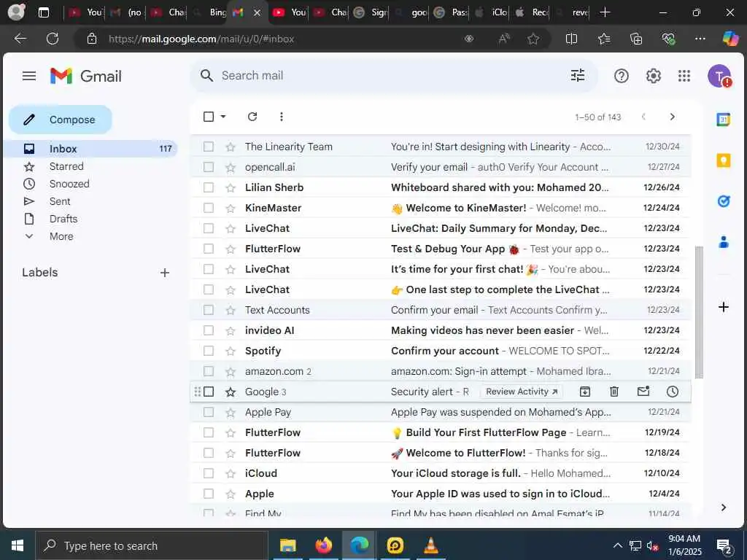Tick checkbox for Lilian Sherb email
Viewport: 747px width, 560px height.
pos(209,187)
